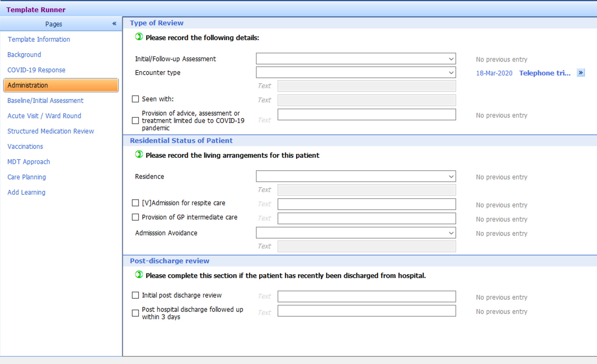Tick "Post hospital discharge followed up within 3 days"
The image size is (597, 364).
point(135,313)
